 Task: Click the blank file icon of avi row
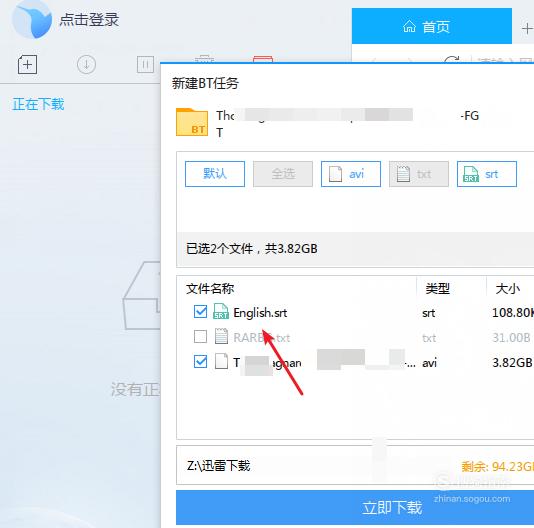pyautogui.click(x=221, y=361)
